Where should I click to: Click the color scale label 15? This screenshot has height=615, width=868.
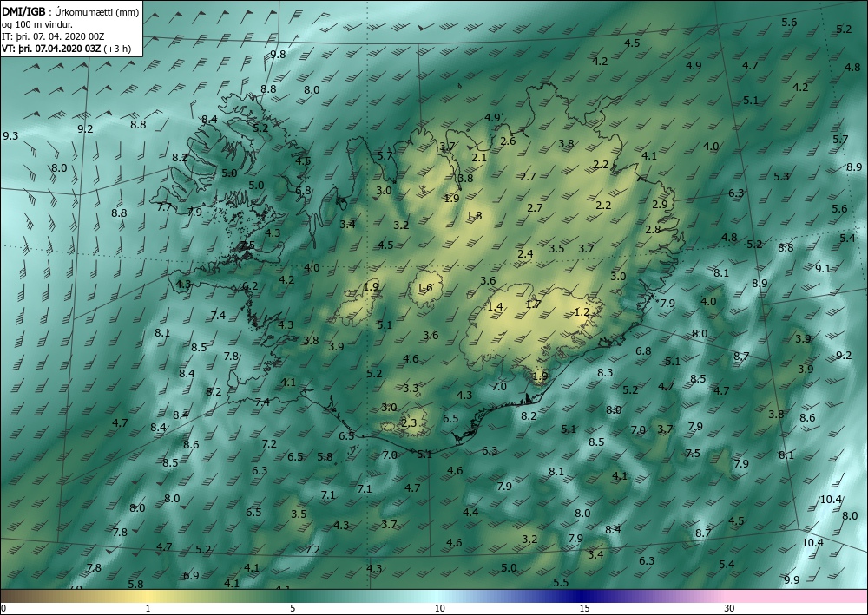[584, 609]
